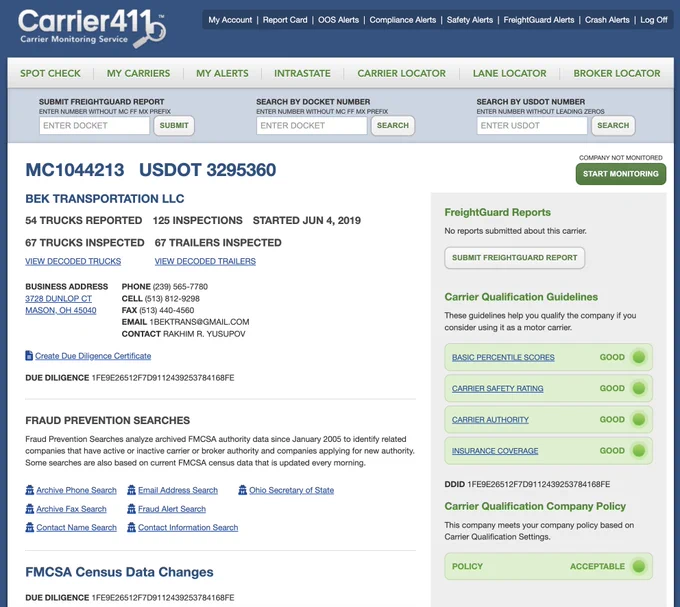Open the Archive Phone Search link

[x=76, y=490]
